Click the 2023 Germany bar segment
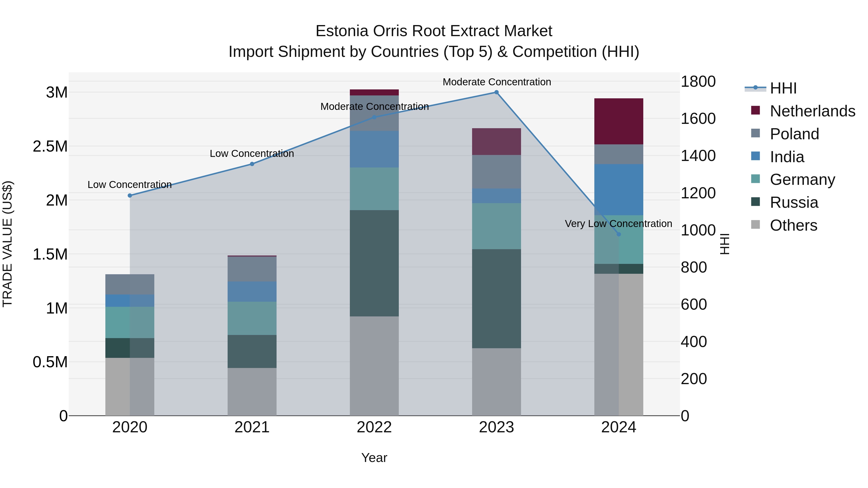Viewport: 868px width, 488px height. 496,226
